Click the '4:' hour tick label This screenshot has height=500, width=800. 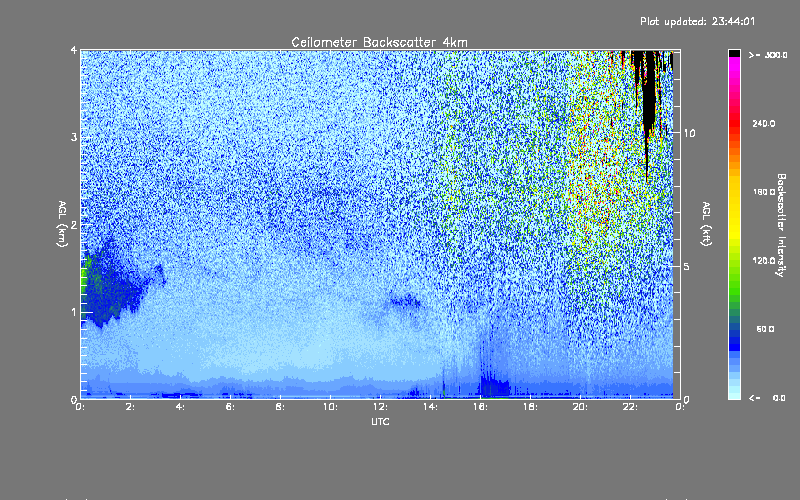tap(181, 407)
